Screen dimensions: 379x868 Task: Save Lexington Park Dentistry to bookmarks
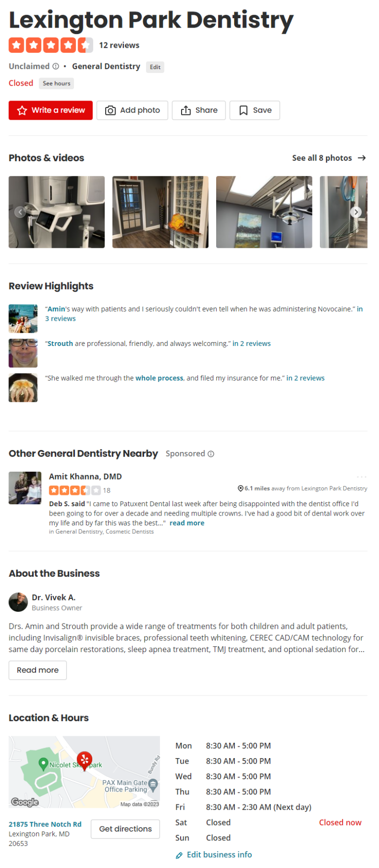tap(255, 110)
